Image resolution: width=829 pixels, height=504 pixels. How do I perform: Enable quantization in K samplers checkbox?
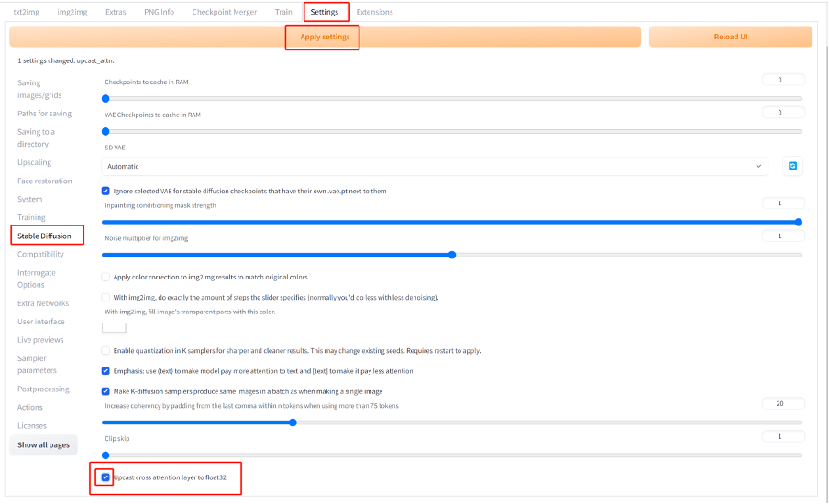point(105,350)
